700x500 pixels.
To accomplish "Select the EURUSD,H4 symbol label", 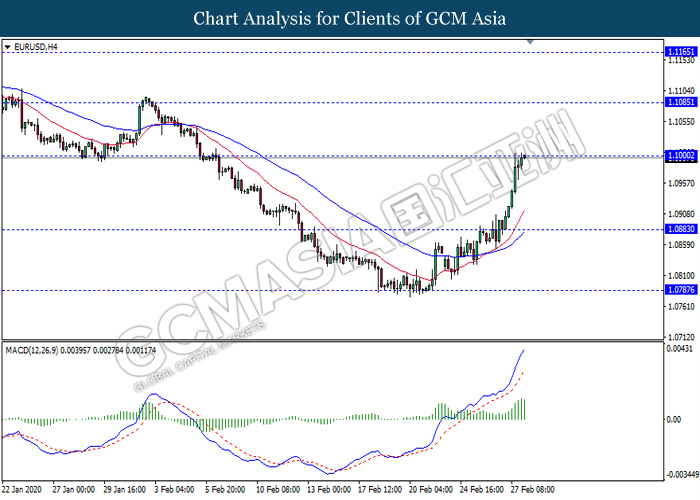I will pos(33,46).
